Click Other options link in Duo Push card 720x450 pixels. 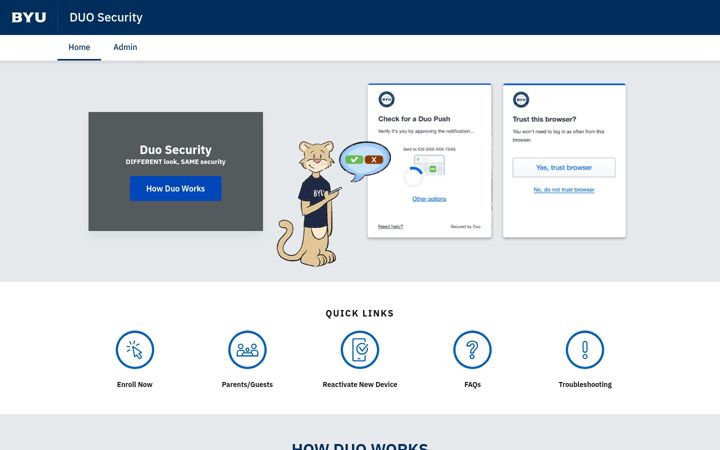(x=429, y=199)
